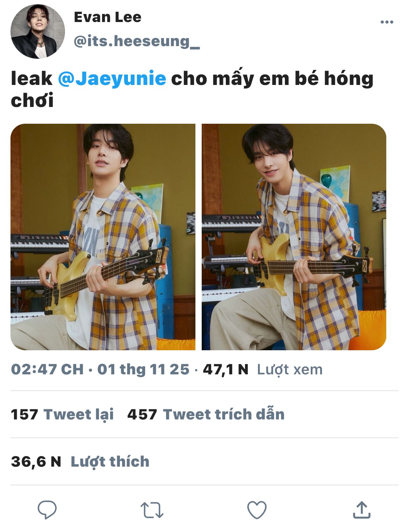Viewport: 409px width, 532px height.
Task: Tap the reply speech bubble icon
Action: (x=47, y=510)
